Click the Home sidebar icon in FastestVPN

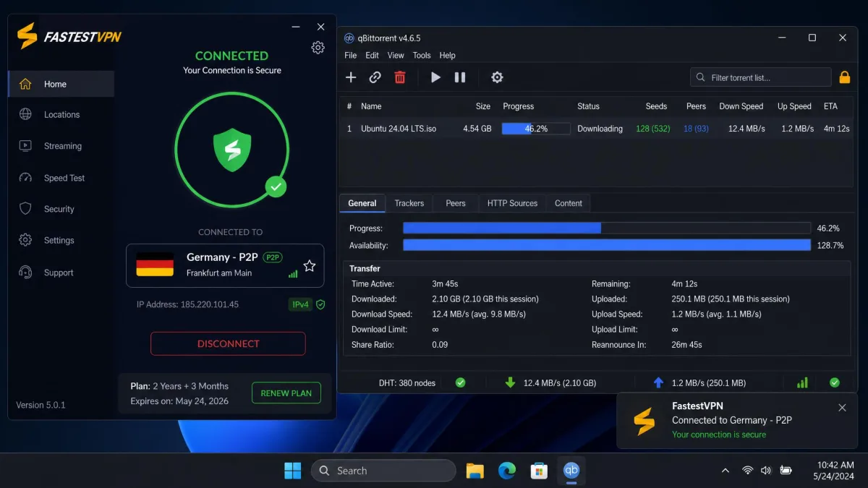pos(25,84)
